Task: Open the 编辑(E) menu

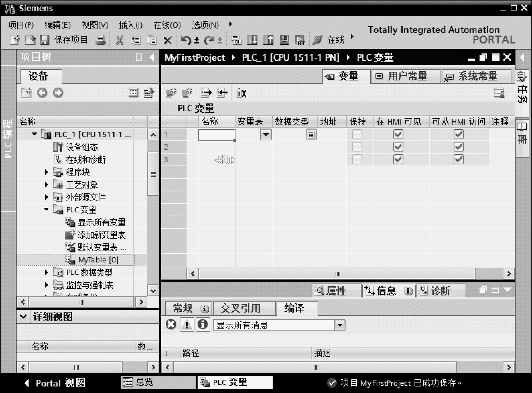Action: pyautogui.click(x=58, y=25)
